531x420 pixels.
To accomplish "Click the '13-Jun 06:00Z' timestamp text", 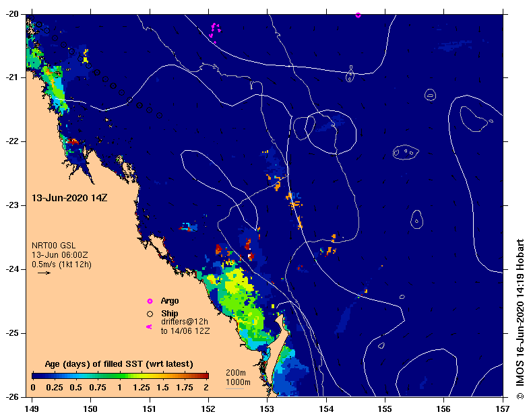I will point(59,255).
